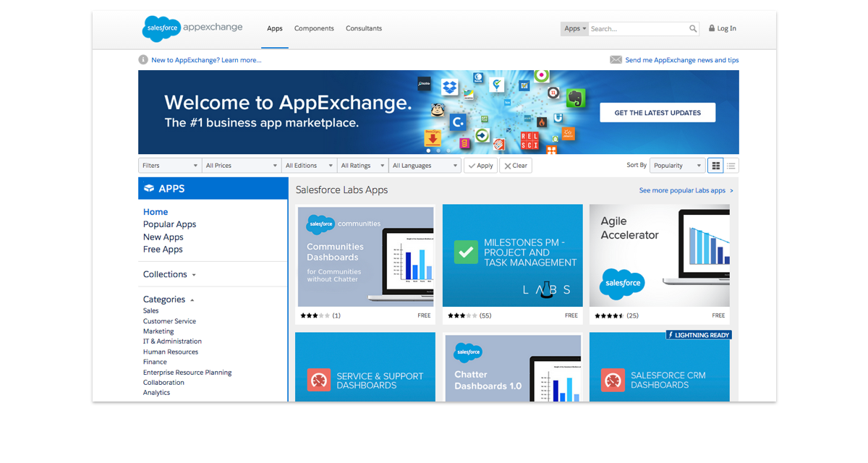Open the All Ratings dropdown
Screen dimensions: 868x463
[x=362, y=166]
